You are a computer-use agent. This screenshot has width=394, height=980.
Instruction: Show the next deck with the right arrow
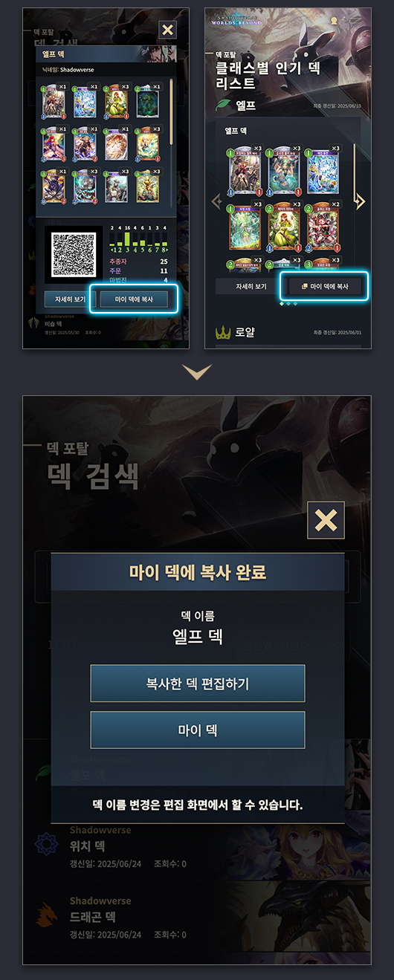click(361, 201)
